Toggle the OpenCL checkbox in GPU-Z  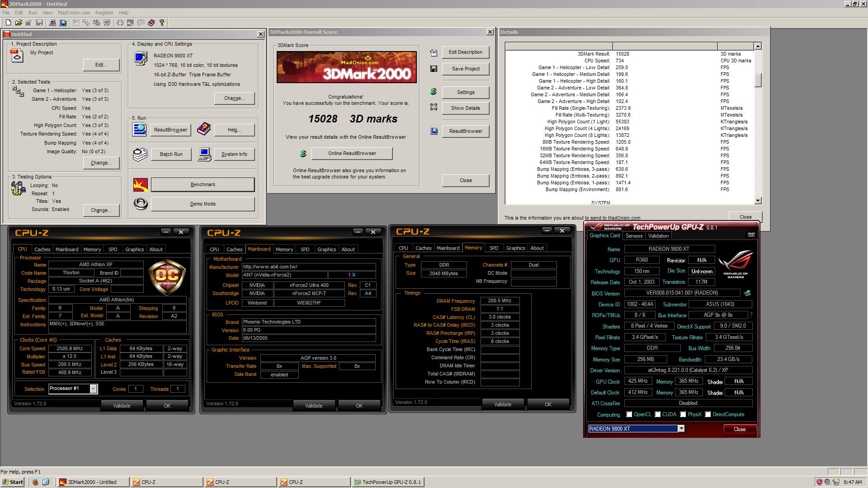click(629, 414)
